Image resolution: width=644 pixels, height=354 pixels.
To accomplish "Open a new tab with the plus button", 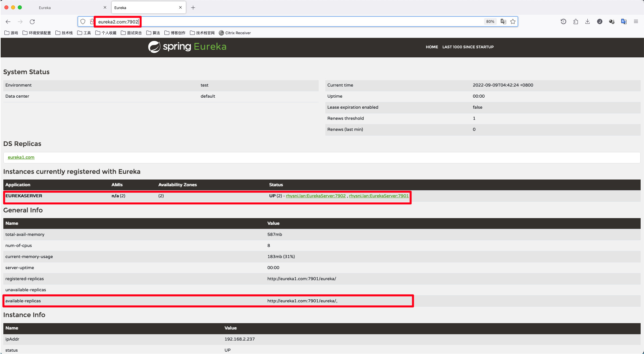I will point(193,8).
